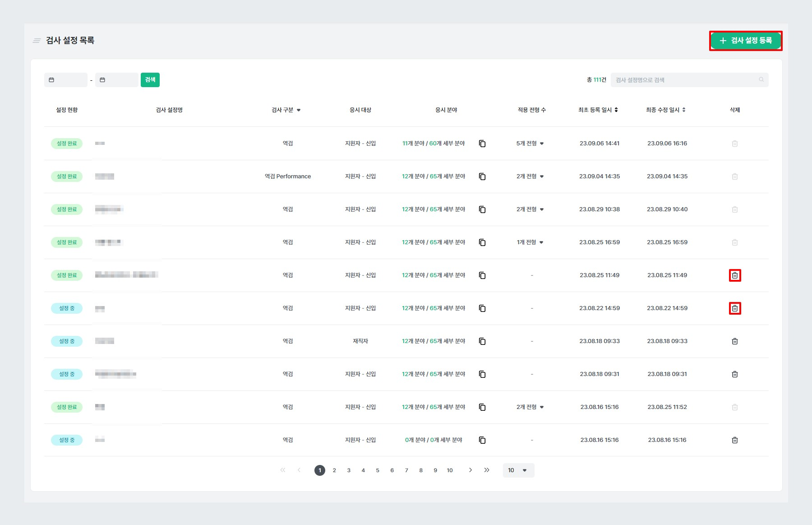812x525 pixels.
Task: Click the previous page arrow
Action: [299, 470]
